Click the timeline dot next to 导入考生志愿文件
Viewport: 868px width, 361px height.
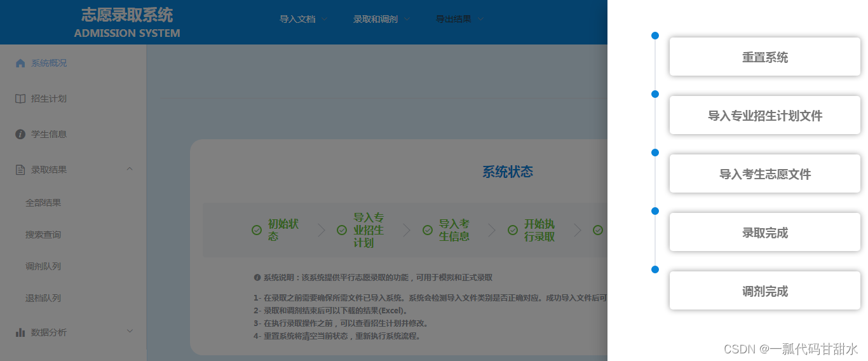(x=655, y=153)
